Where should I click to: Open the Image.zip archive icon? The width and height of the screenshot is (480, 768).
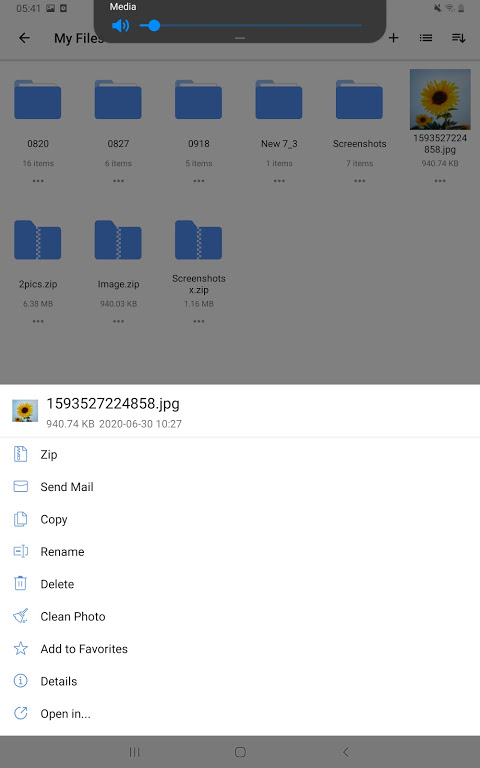tap(118, 240)
